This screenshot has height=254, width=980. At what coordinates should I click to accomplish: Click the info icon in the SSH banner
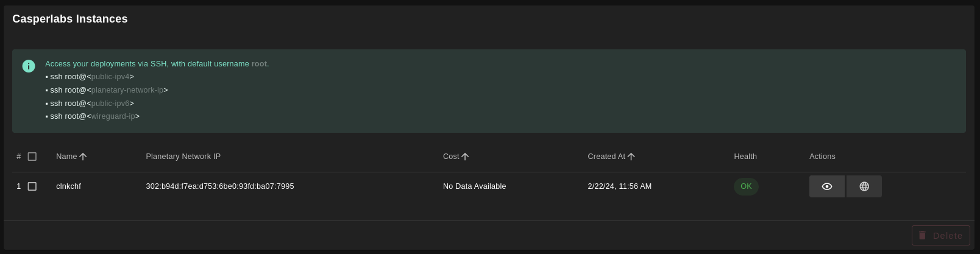pyautogui.click(x=29, y=66)
